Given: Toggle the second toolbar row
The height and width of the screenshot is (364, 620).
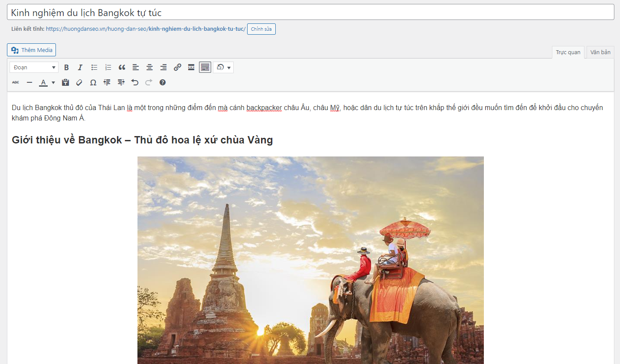Looking at the screenshot, I should pyautogui.click(x=205, y=67).
